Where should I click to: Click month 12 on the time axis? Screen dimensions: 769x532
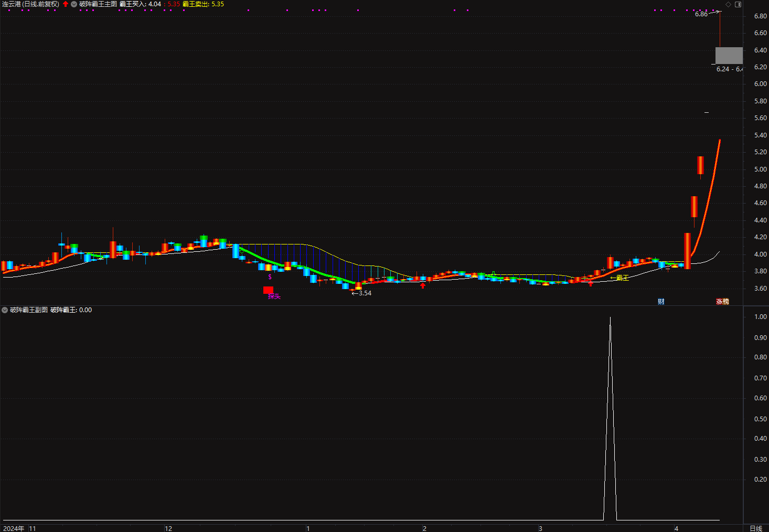pos(168,528)
